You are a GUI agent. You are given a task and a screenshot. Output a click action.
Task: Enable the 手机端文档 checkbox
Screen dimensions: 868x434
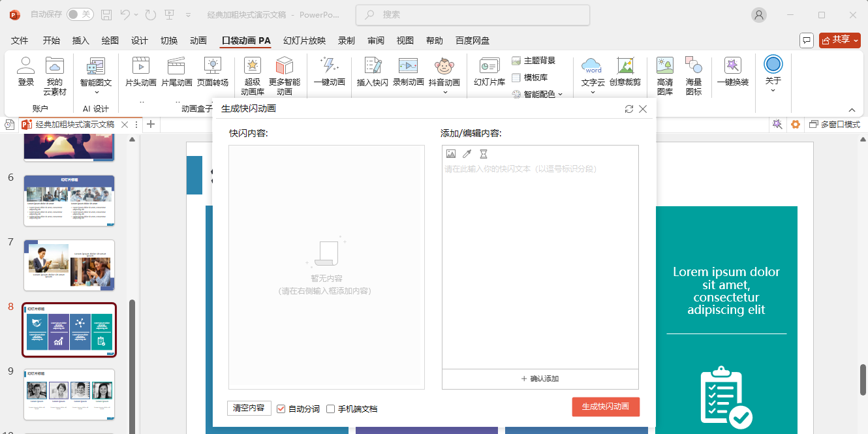[x=331, y=409]
